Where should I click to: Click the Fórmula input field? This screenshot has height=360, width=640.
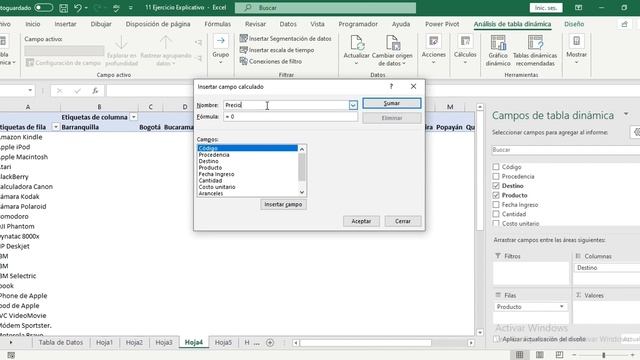point(290,117)
